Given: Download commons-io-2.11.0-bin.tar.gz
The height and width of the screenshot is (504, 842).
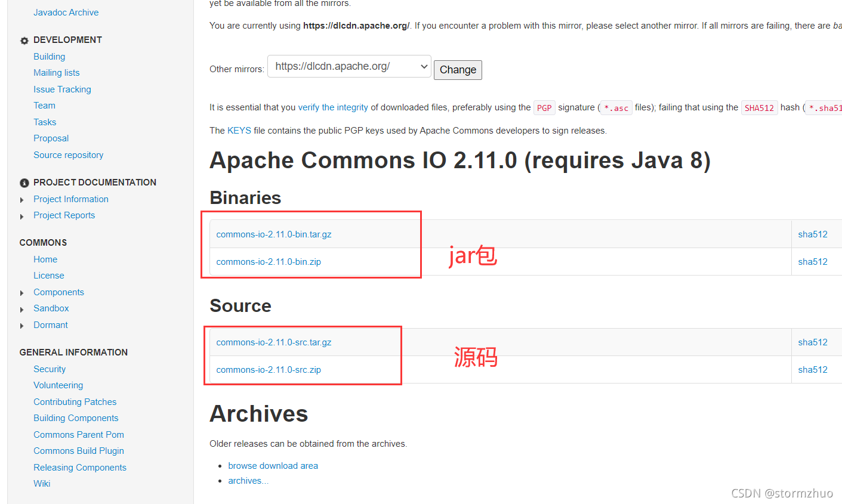Looking at the screenshot, I should click(x=274, y=234).
